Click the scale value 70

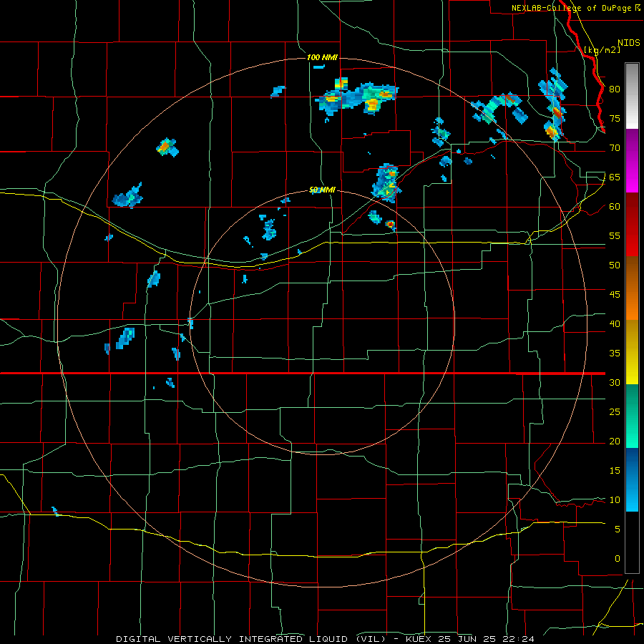point(615,148)
